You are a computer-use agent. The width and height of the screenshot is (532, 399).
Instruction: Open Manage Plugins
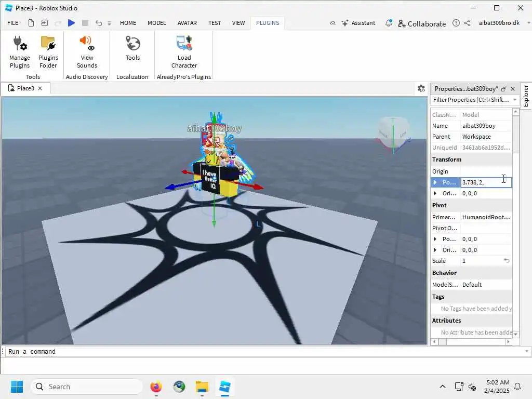tap(20, 52)
